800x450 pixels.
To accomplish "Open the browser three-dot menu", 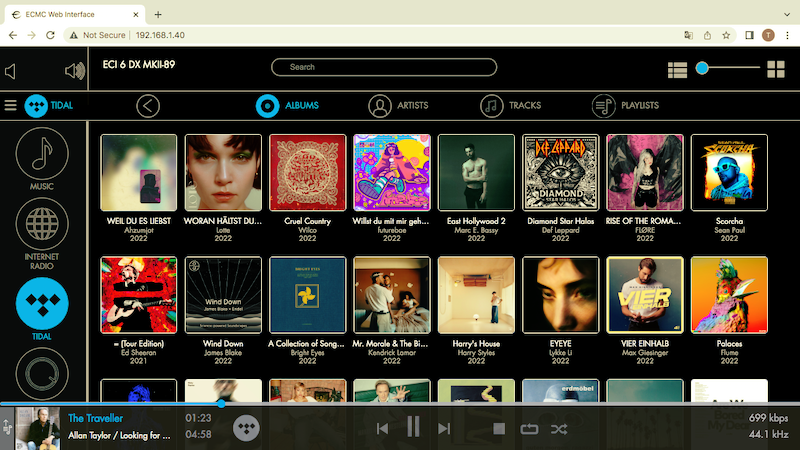I will coord(787,35).
